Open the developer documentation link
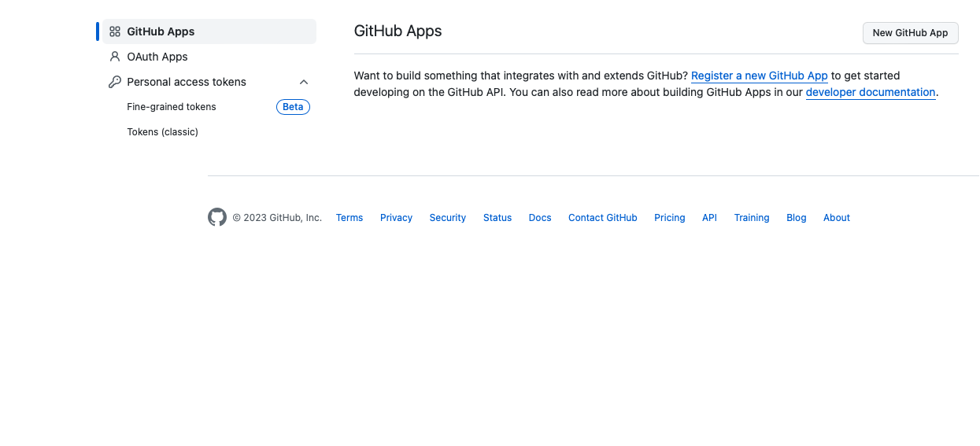Image resolution: width=980 pixels, height=446 pixels. tap(871, 92)
